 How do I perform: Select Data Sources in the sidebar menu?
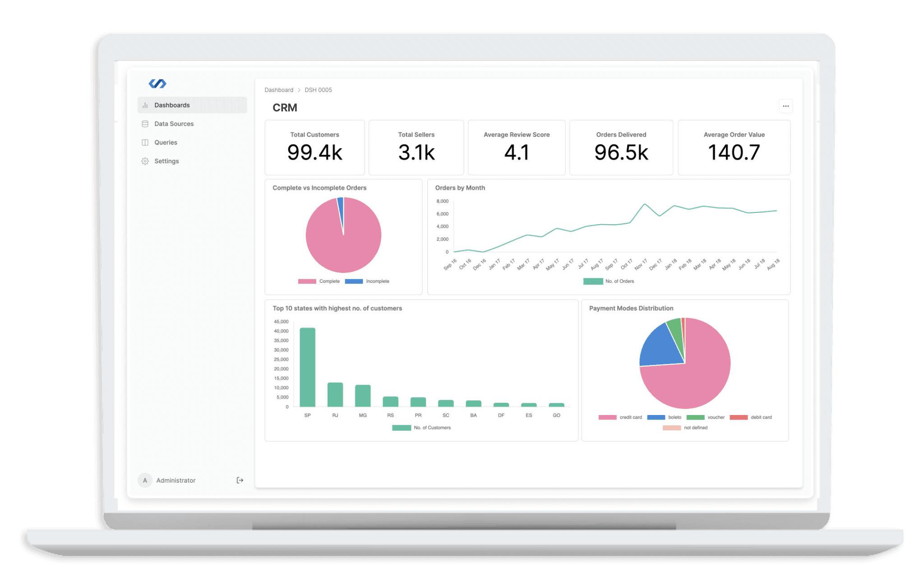click(x=174, y=124)
